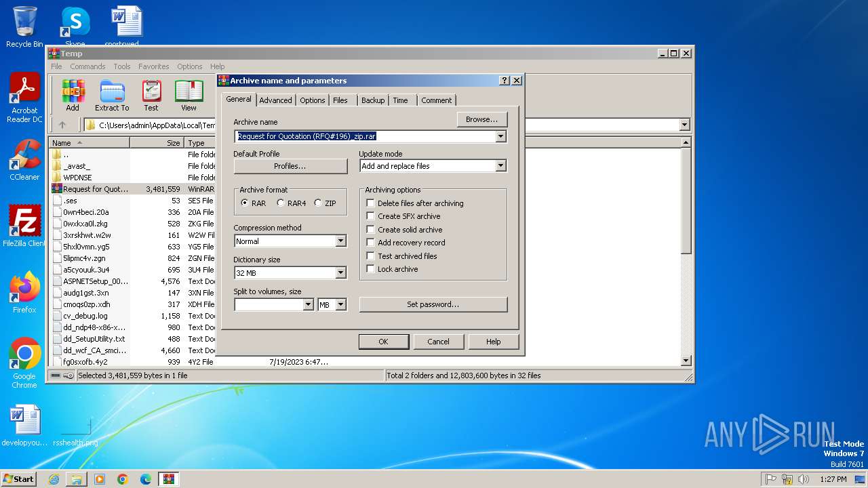Image resolution: width=868 pixels, height=488 pixels.
Task: Click the Set password... button
Action: [x=433, y=304]
